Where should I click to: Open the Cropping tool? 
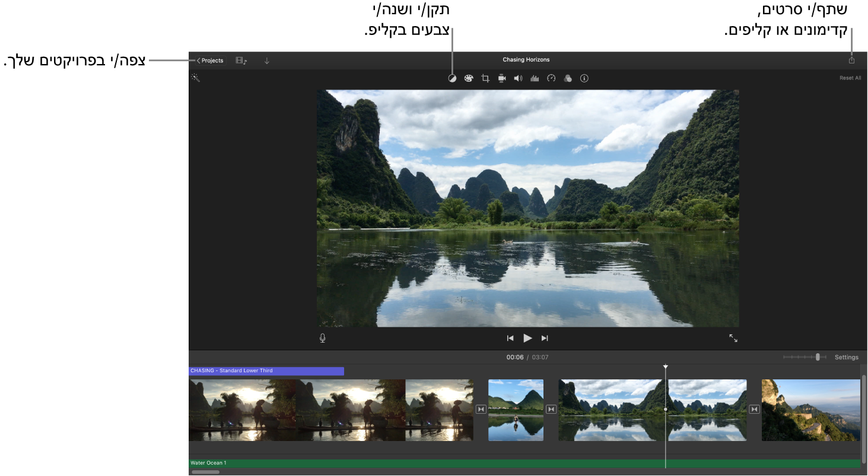(485, 78)
